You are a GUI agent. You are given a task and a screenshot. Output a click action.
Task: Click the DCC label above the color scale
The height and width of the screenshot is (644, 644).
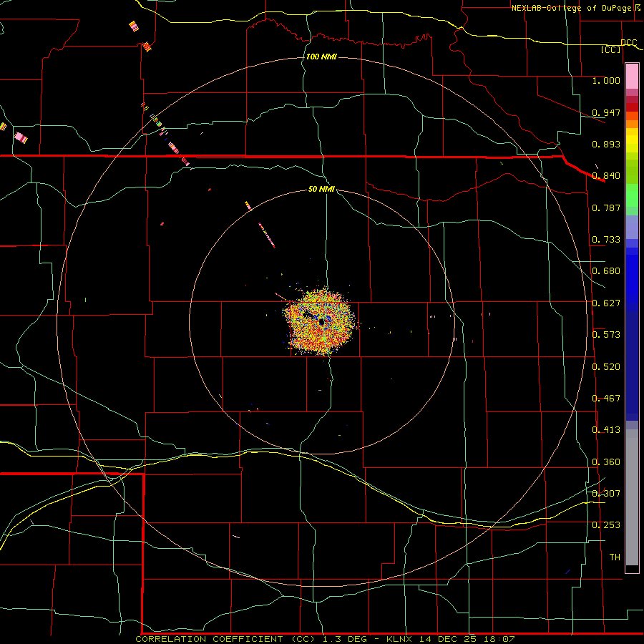(628, 42)
